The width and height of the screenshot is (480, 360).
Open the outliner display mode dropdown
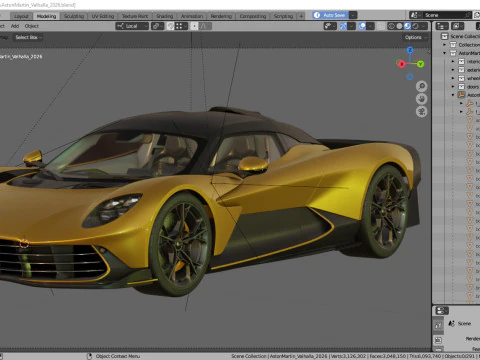click(x=457, y=26)
